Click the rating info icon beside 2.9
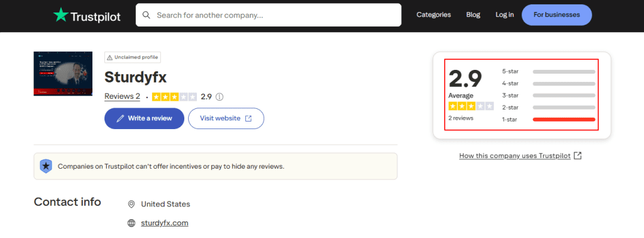 click(219, 97)
